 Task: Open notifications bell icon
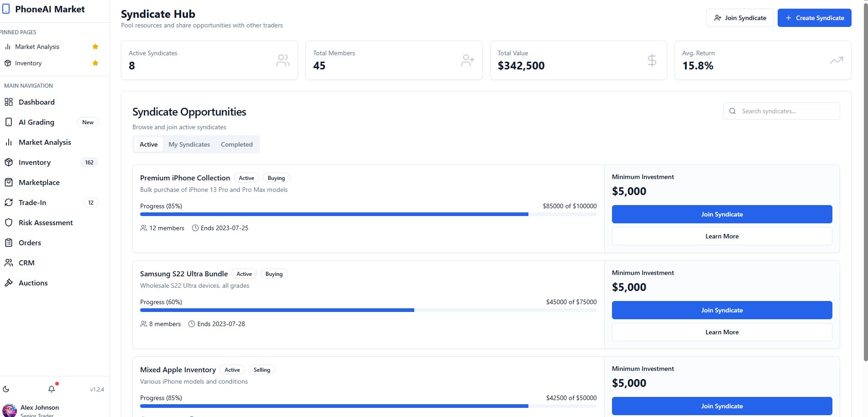(x=52, y=389)
